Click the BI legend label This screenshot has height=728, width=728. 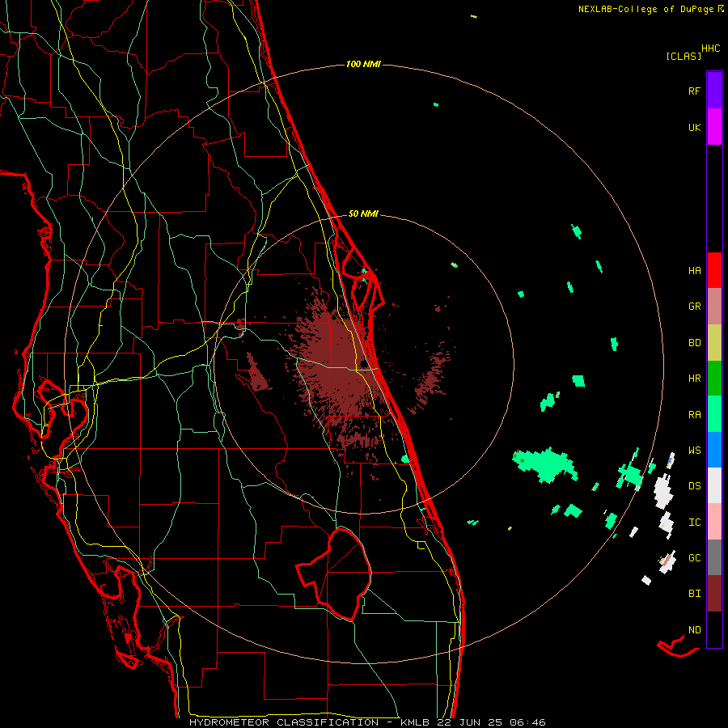click(x=694, y=594)
